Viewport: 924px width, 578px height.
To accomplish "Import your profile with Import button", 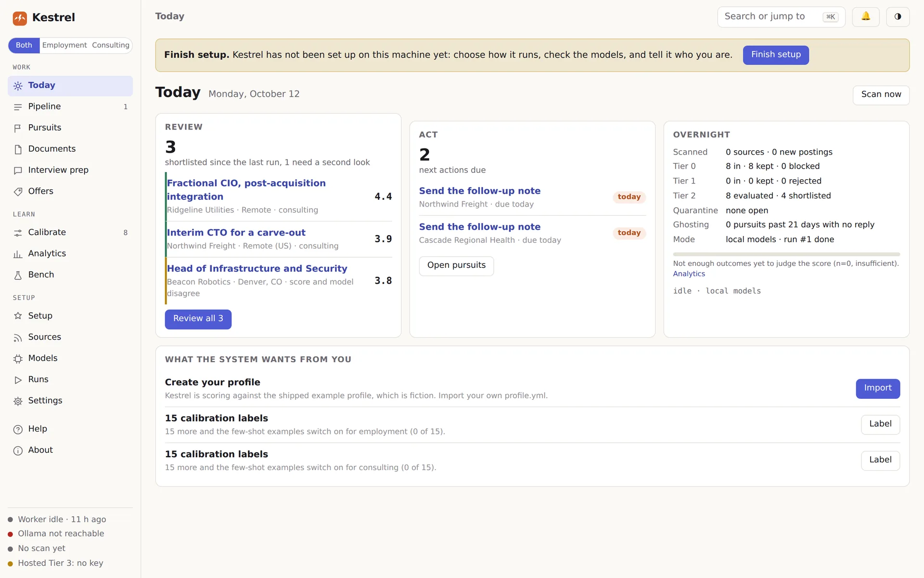I will 877,388.
